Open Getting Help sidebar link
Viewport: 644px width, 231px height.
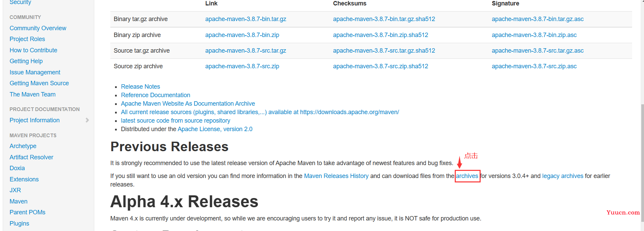26,61
